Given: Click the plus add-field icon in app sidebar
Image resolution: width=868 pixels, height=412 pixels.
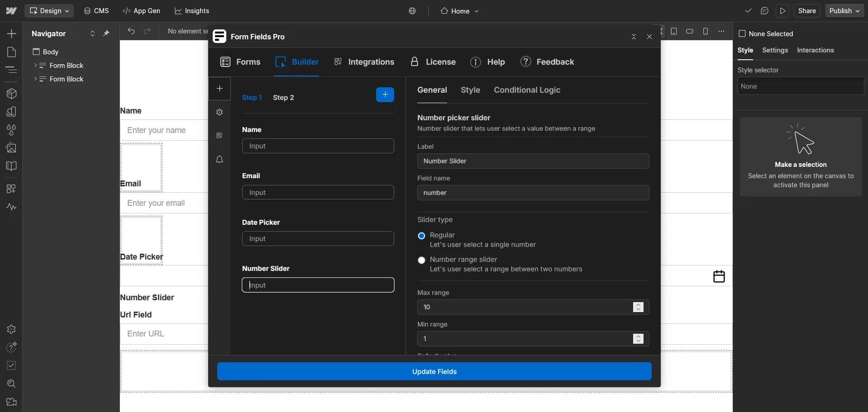Looking at the screenshot, I should [x=219, y=88].
